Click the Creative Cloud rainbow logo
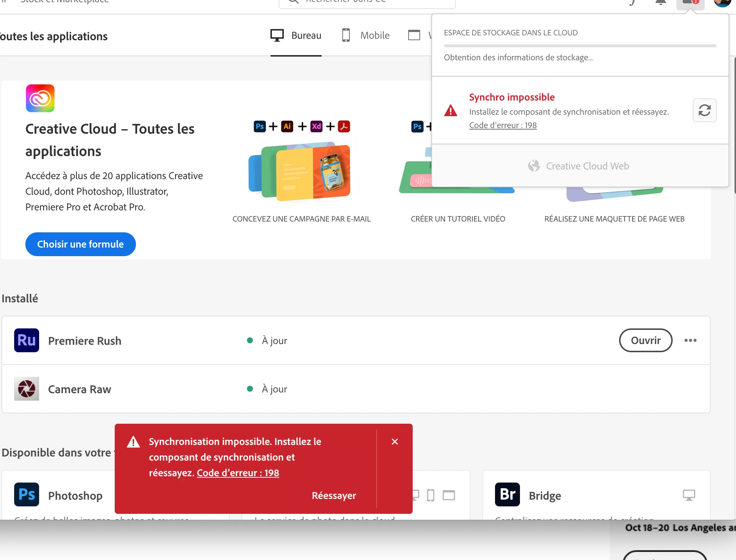 [x=40, y=98]
